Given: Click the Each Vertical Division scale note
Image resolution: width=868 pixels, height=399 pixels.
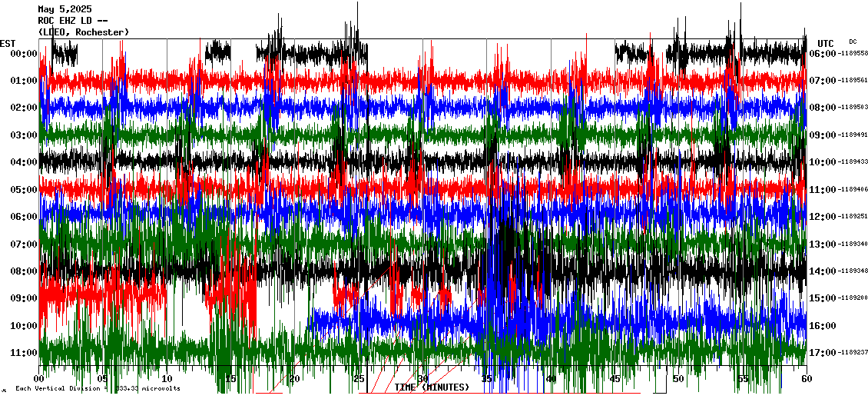Looking at the screenshot, I should pos(98,388).
